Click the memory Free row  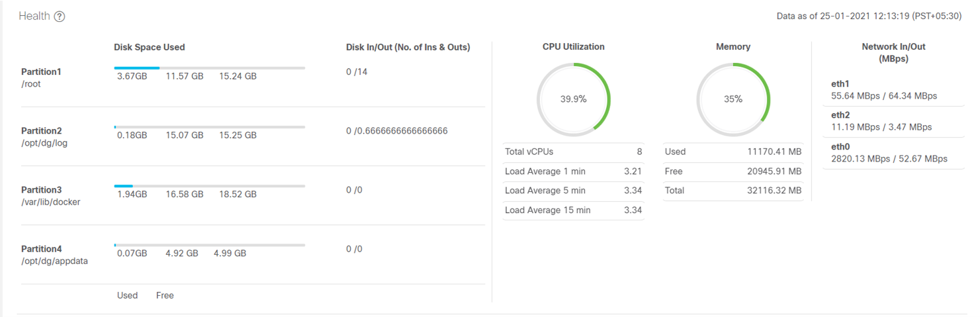(x=733, y=171)
